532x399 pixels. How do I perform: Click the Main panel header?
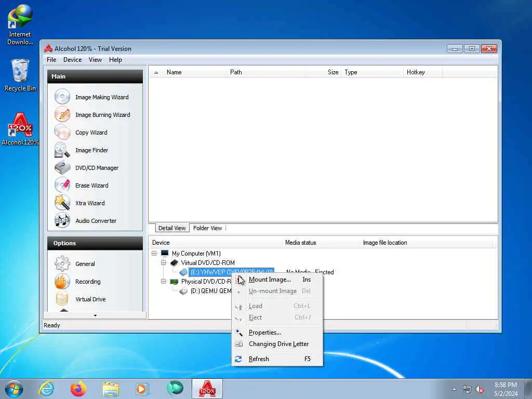95,76
